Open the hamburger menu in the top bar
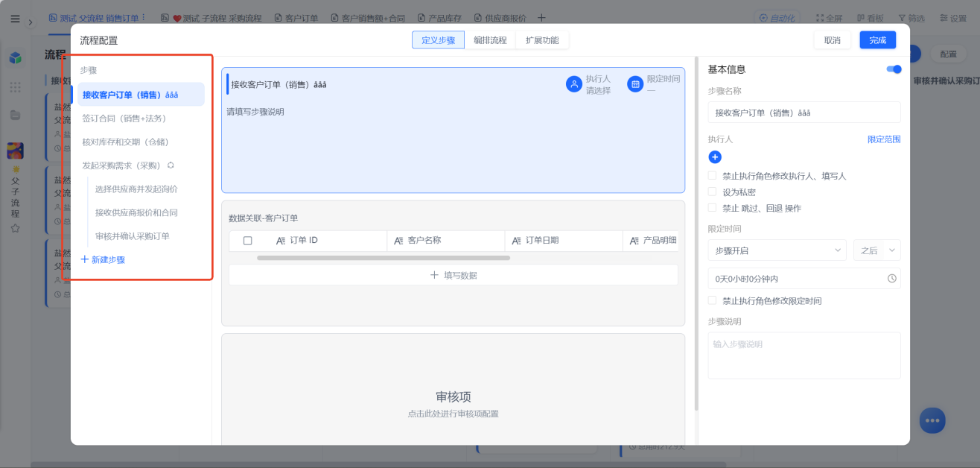 click(x=15, y=19)
